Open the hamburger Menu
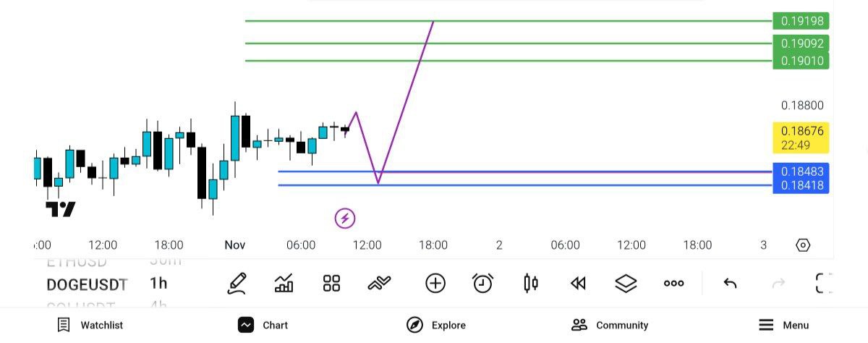The width and height of the screenshot is (868, 343). tap(784, 325)
